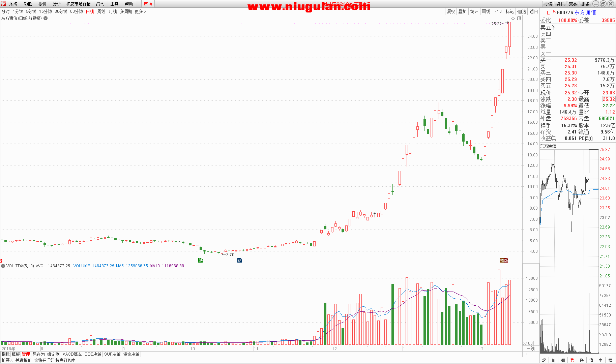
Task: Zoom in the chart with plus button
Action: [x=527, y=354]
